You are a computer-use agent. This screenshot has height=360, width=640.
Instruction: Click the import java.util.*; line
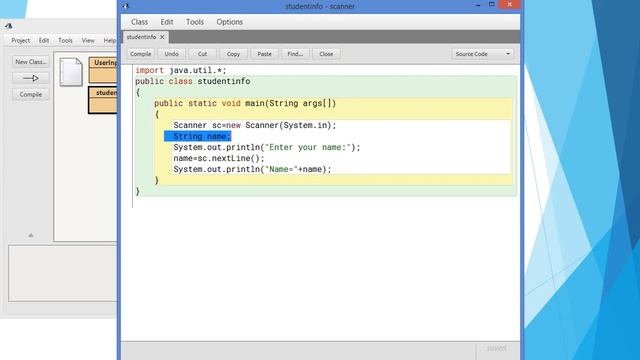181,70
